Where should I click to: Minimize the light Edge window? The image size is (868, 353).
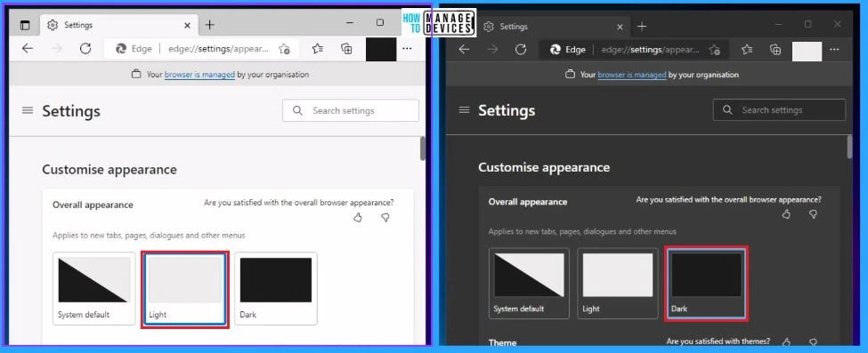tap(350, 23)
